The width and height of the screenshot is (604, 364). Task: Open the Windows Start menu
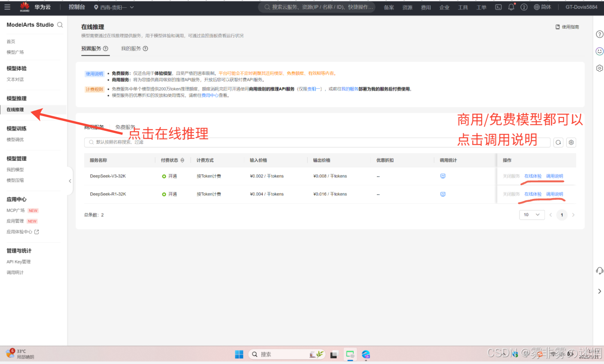click(x=239, y=354)
